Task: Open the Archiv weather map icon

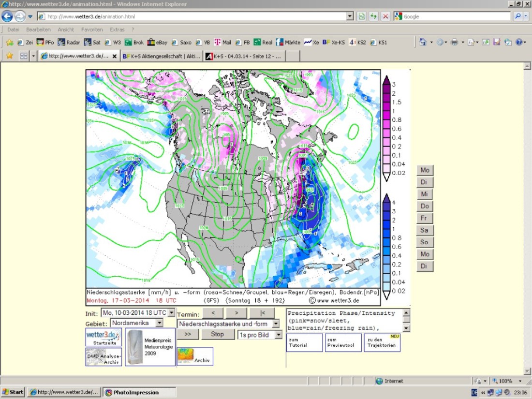Action: pyautogui.click(x=194, y=356)
